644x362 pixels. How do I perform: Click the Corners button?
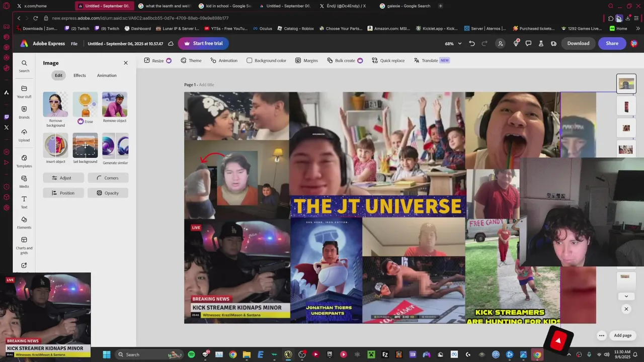108,178
